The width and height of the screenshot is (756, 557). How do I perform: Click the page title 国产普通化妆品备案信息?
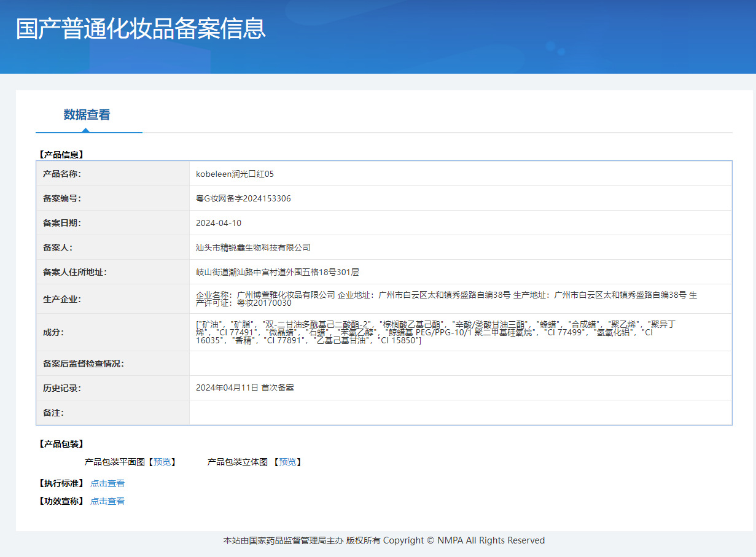point(141,29)
